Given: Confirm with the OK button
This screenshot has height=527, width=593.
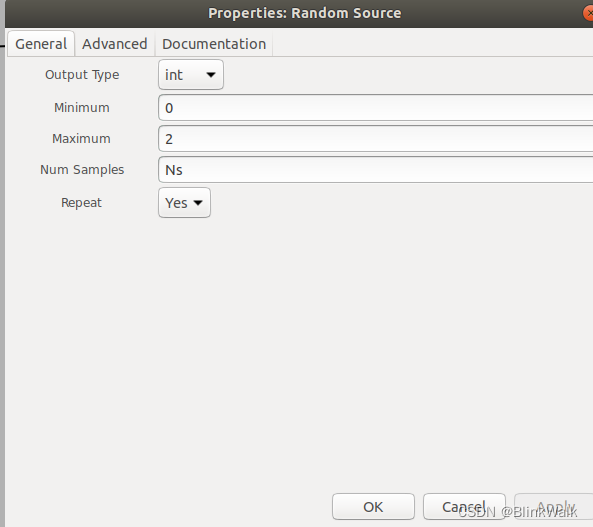Looking at the screenshot, I should (373, 507).
